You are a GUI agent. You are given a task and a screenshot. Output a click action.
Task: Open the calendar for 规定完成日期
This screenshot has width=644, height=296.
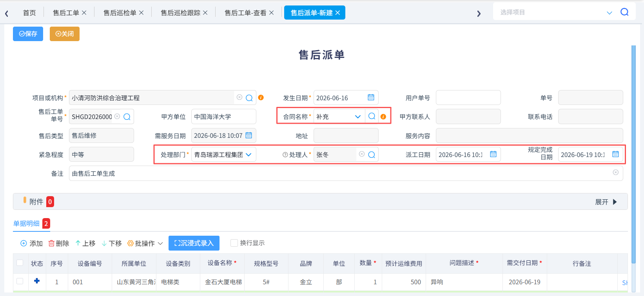615,154
